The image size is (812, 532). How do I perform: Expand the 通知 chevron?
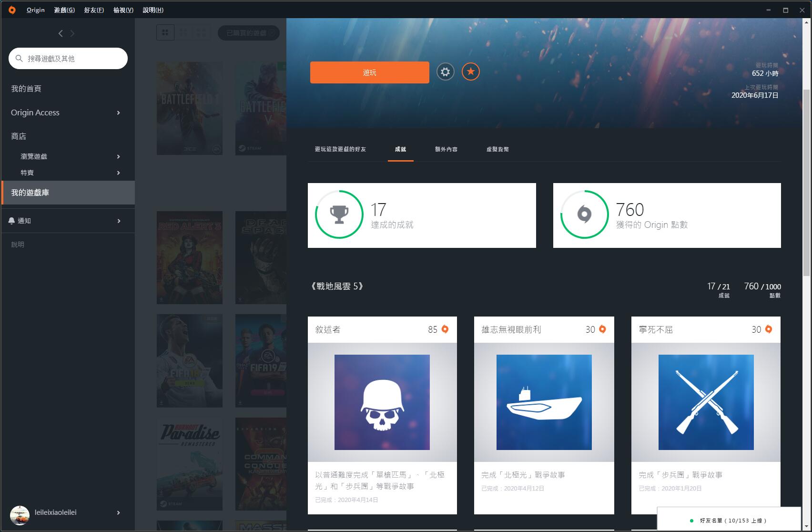(119, 221)
